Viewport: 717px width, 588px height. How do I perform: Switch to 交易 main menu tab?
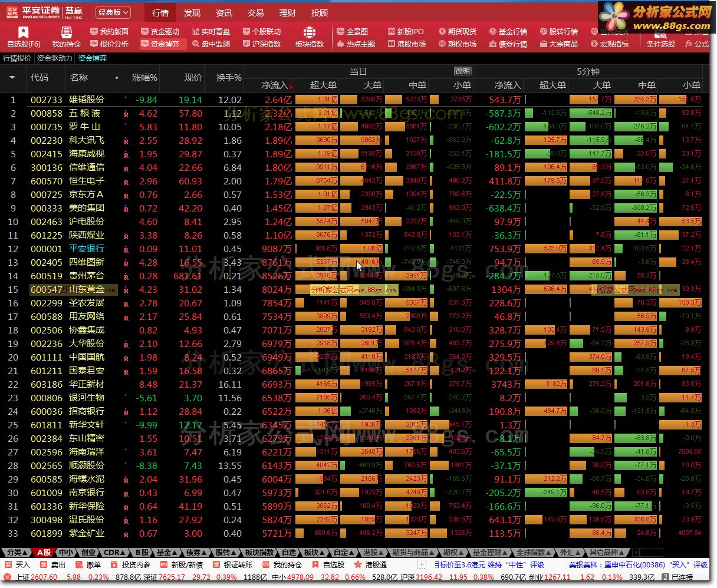[x=256, y=12]
